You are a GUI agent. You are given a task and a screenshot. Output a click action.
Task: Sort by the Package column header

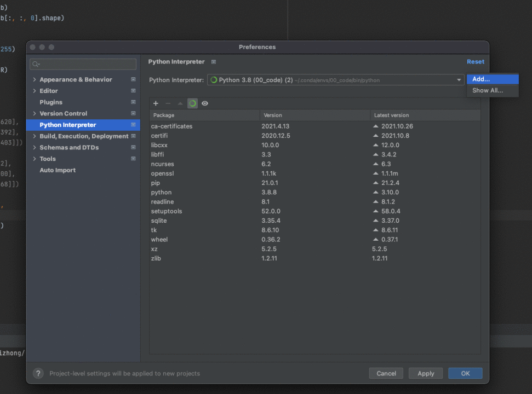click(204, 115)
